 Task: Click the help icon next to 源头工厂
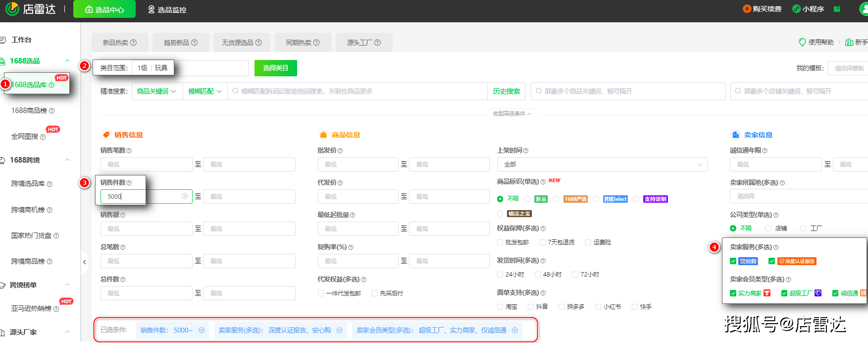click(377, 43)
